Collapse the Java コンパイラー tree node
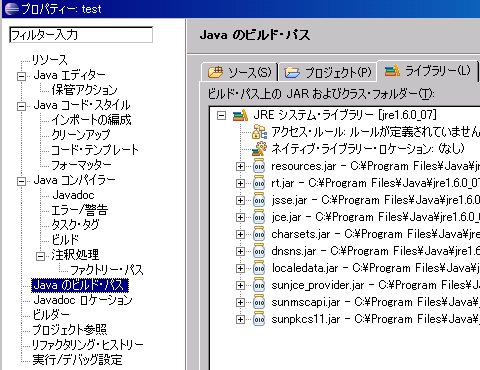 click(x=21, y=181)
